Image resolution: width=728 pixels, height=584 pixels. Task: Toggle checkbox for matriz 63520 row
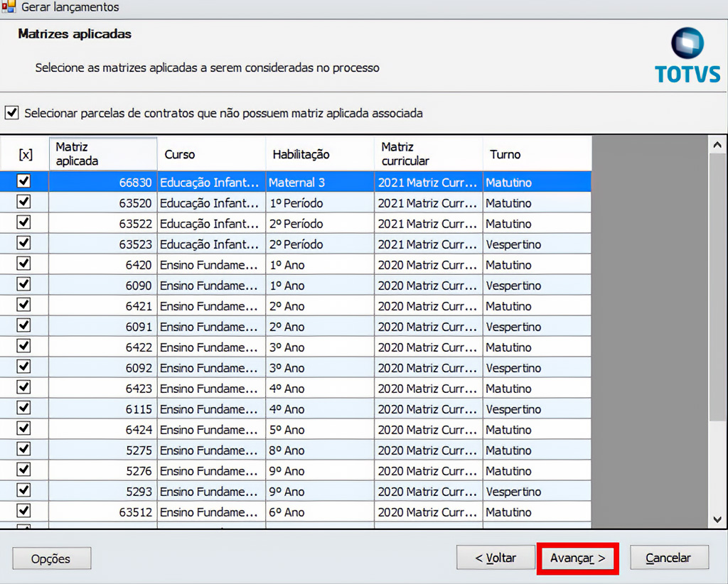click(x=24, y=202)
